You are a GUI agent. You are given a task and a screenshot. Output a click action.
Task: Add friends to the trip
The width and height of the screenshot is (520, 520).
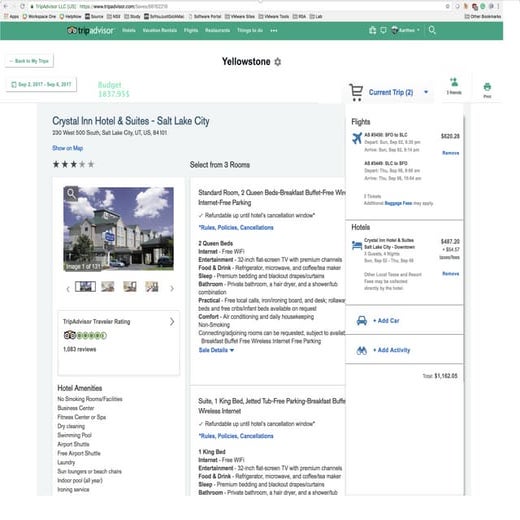coord(454,86)
